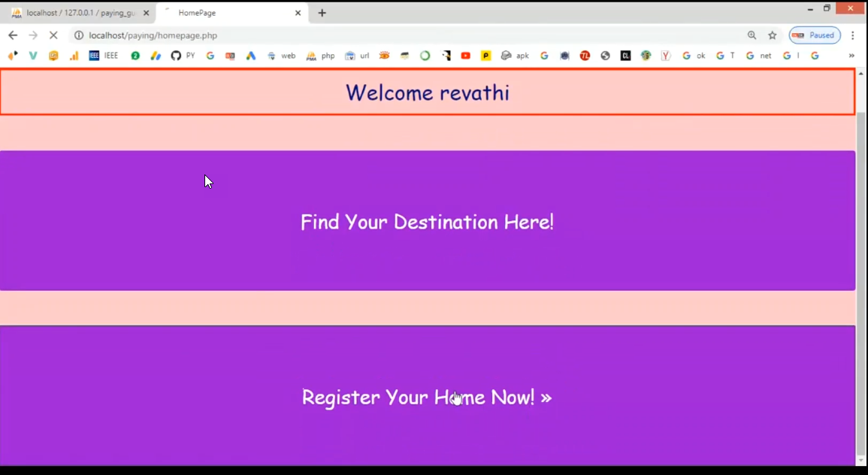Screen dimensions: 868x475
Task: Open the Google Analytics bar chart bookmark
Action: pos(74,56)
